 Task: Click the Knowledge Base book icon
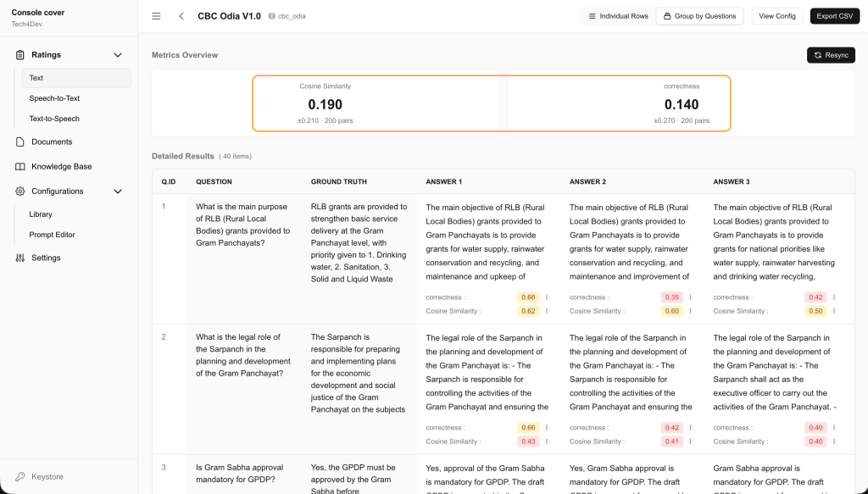pos(20,167)
